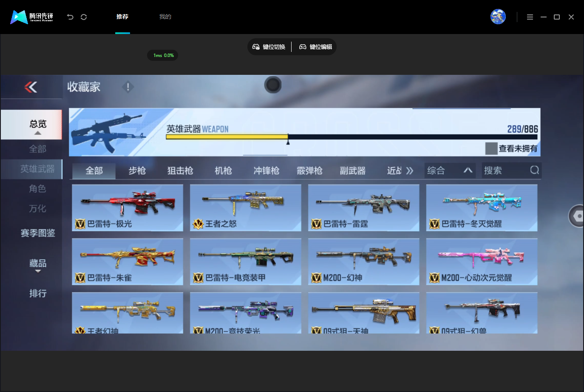Click the floating hexagon button on right edge

(x=577, y=216)
